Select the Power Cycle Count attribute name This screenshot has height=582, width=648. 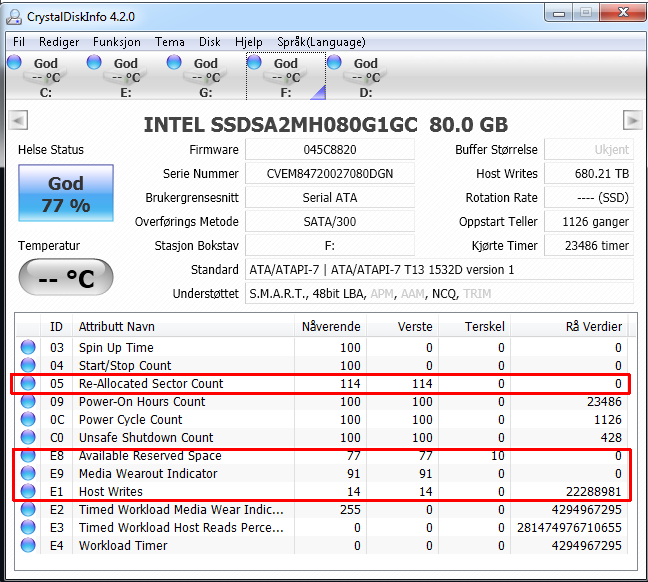[x=131, y=420]
